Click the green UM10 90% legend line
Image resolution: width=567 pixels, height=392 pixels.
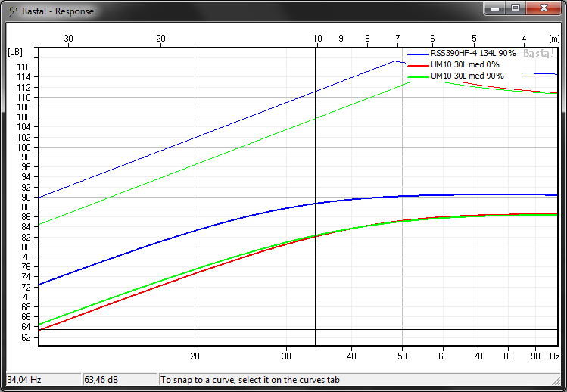pyautogui.click(x=418, y=76)
